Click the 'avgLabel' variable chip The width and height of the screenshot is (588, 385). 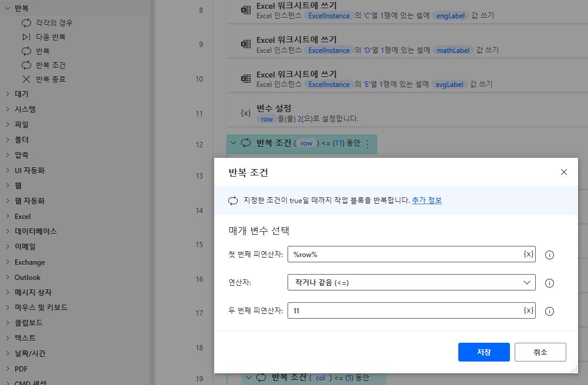pyautogui.click(x=450, y=85)
